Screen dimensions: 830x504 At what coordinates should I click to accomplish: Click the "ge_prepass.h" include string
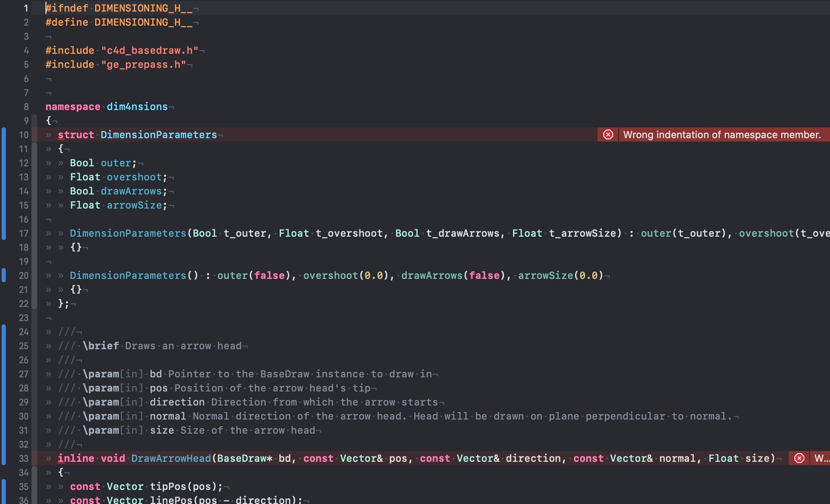click(x=143, y=65)
